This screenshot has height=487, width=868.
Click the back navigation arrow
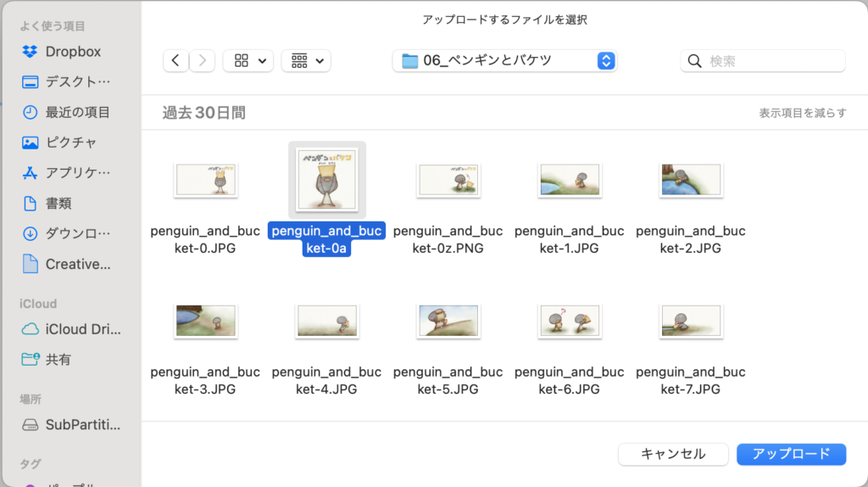pyautogui.click(x=175, y=60)
